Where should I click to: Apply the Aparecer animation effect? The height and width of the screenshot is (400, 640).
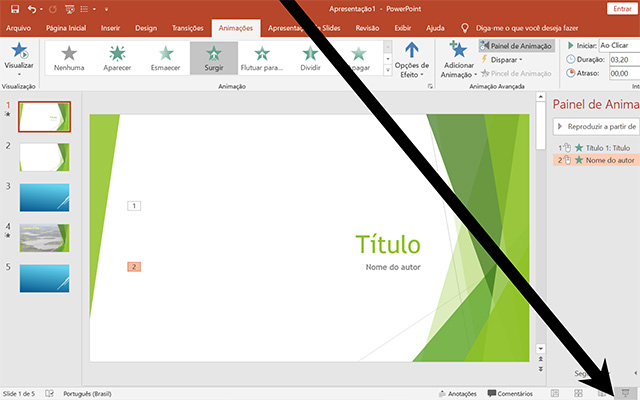(x=117, y=58)
